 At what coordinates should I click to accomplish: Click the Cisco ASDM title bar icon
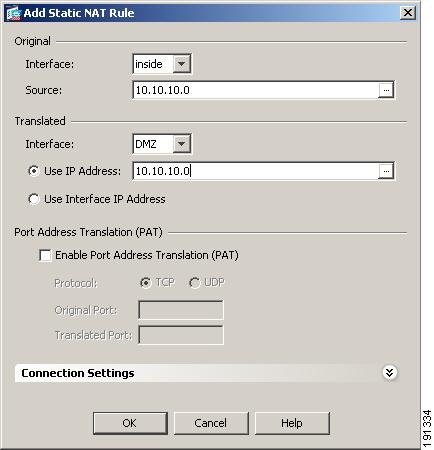[14, 13]
